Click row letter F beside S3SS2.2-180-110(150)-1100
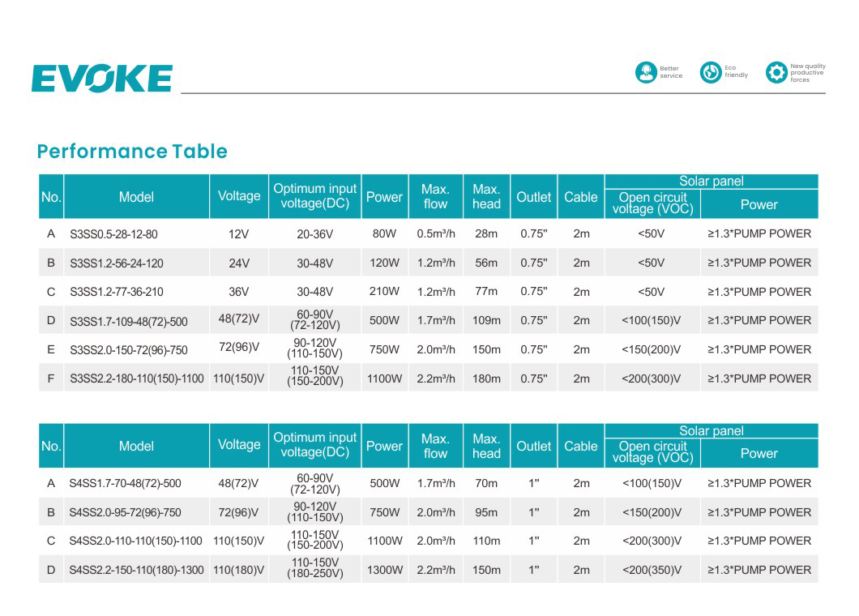 pos(51,379)
